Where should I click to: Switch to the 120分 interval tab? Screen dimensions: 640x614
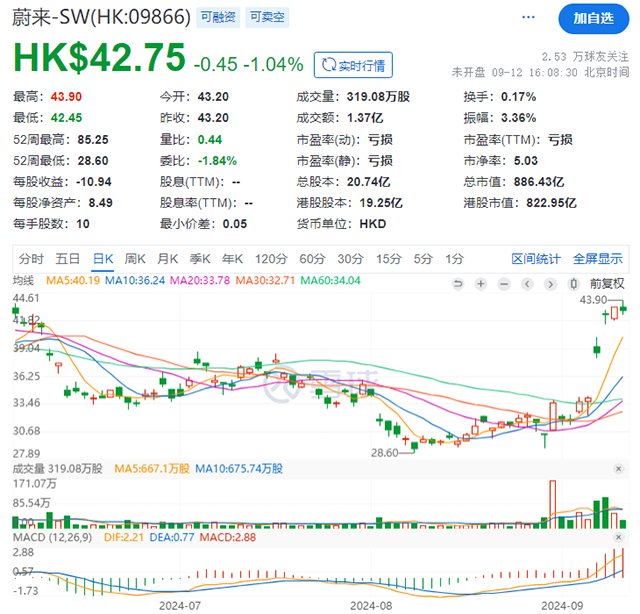(x=271, y=259)
